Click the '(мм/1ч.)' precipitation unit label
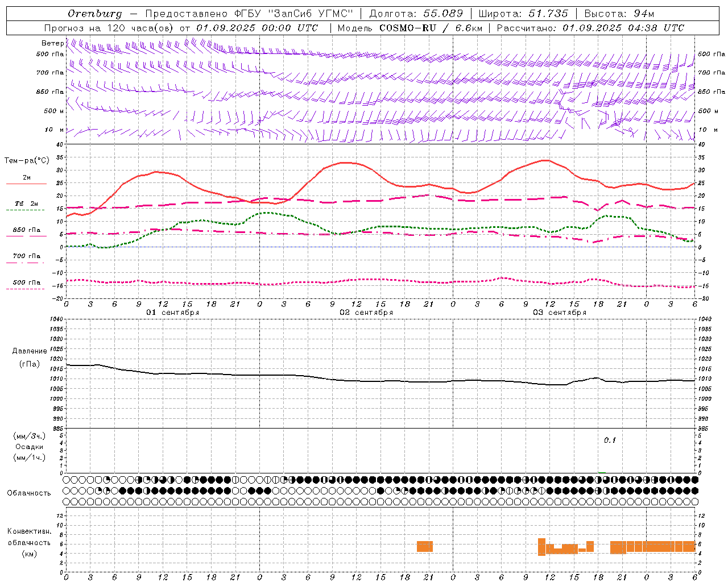Screen dimensions: 728x582 tap(30, 458)
